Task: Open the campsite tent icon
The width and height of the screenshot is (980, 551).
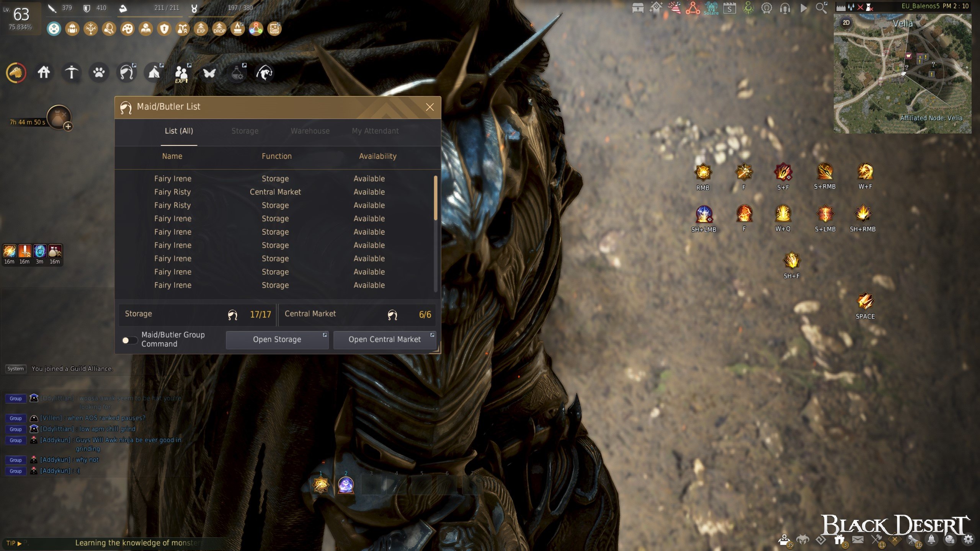Action: [x=154, y=72]
